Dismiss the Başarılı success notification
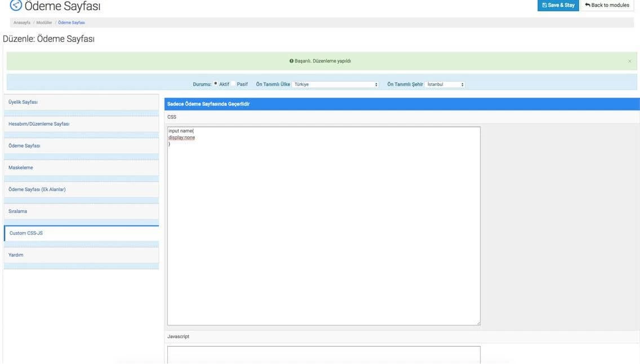 [629, 60]
